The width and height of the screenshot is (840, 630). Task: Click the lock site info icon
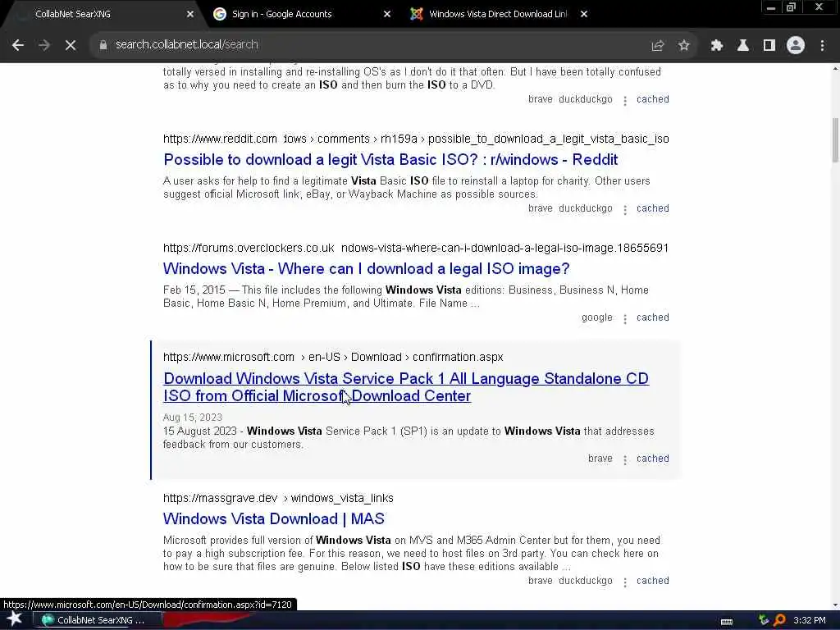coord(103,45)
